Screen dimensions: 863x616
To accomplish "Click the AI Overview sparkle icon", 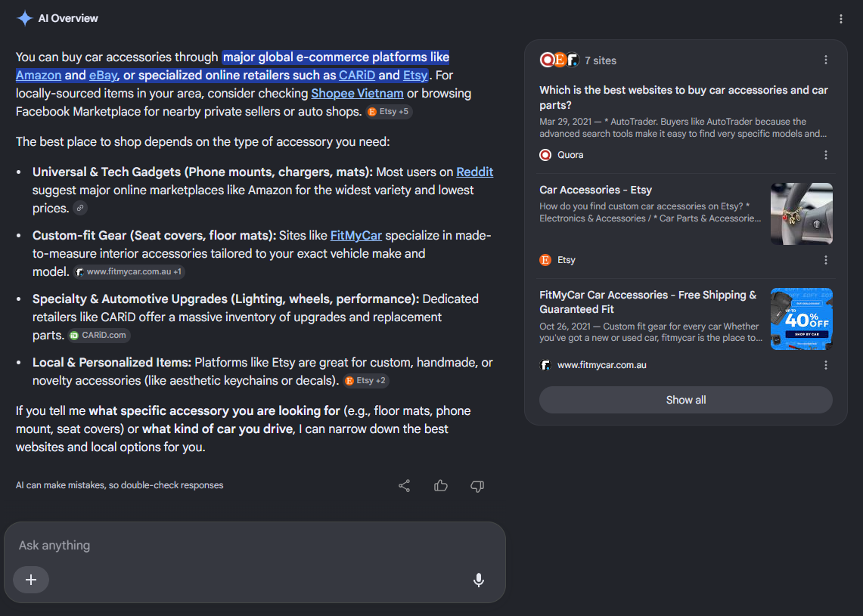I will (25, 18).
